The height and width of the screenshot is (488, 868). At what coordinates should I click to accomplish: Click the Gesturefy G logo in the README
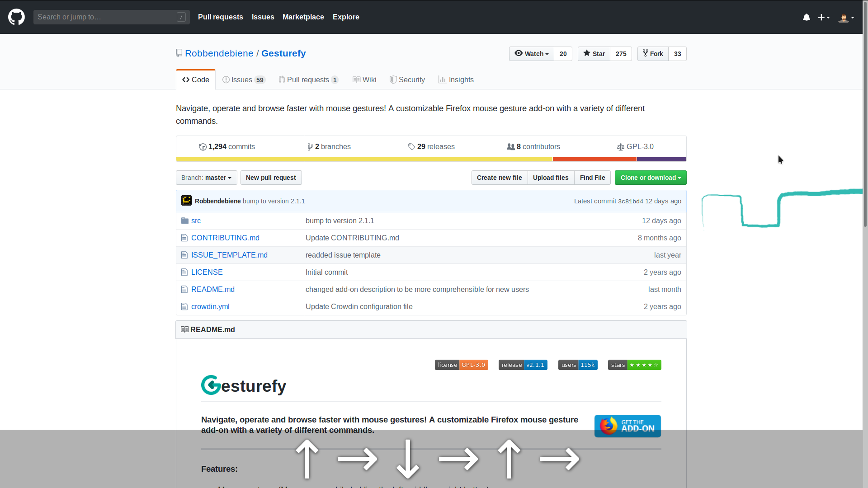[x=211, y=385]
